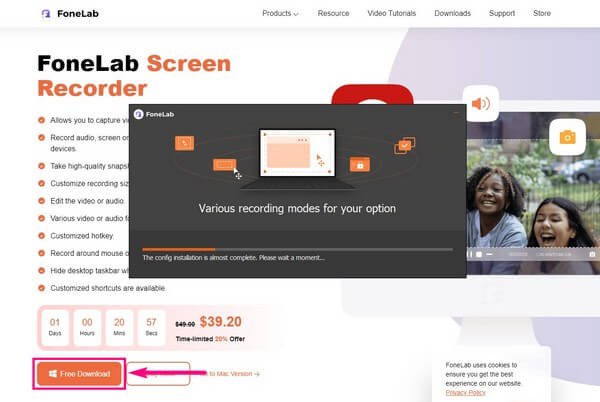
Task: Click the Hours countdown box
Action: (87, 327)
